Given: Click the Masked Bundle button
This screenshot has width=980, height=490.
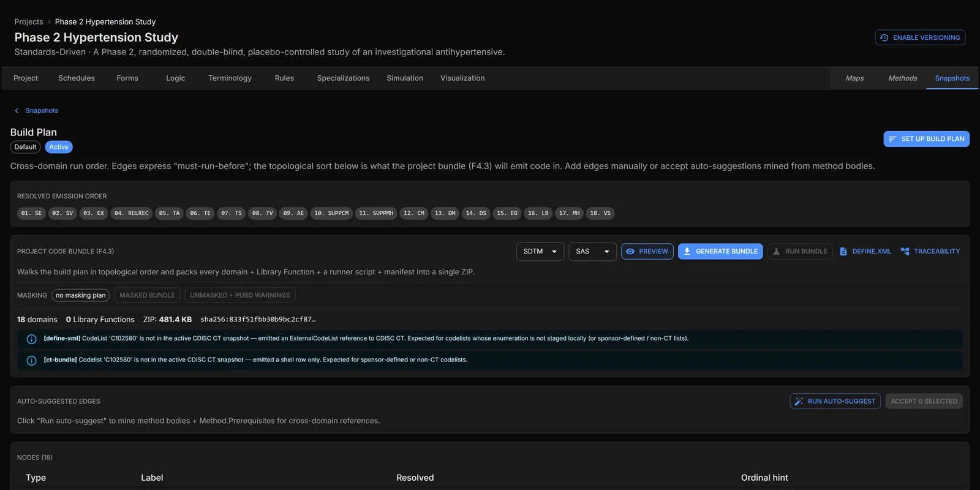Looking at the screenshot, I should (x=147, y=295).
